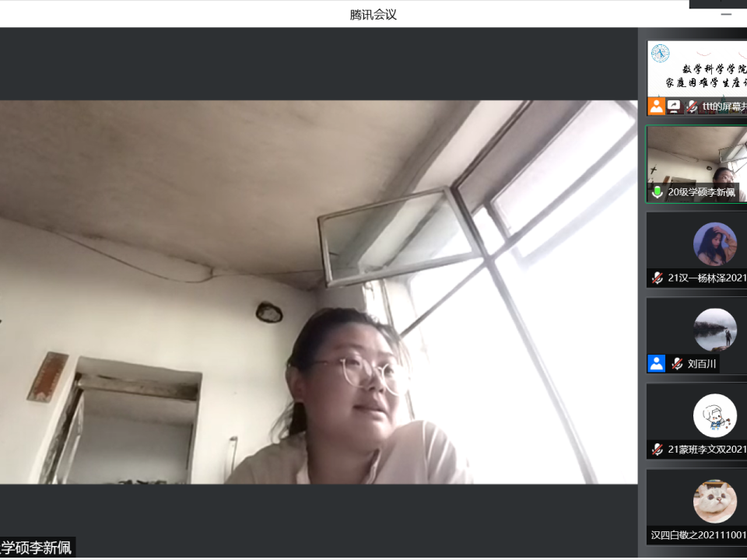Click the green microphone icon for 20级学硕李新佩
747x560 pixels.
click(x=658, y=192)
